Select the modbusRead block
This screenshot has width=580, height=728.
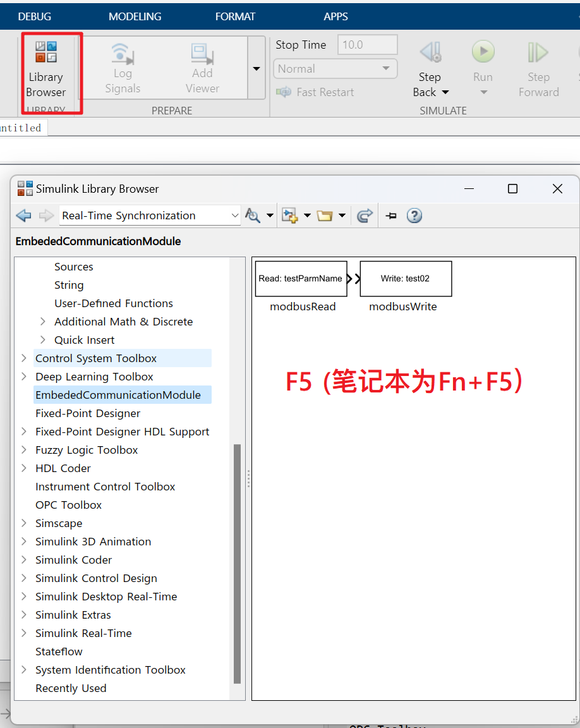pyautogui.click(x=301, y=279)
